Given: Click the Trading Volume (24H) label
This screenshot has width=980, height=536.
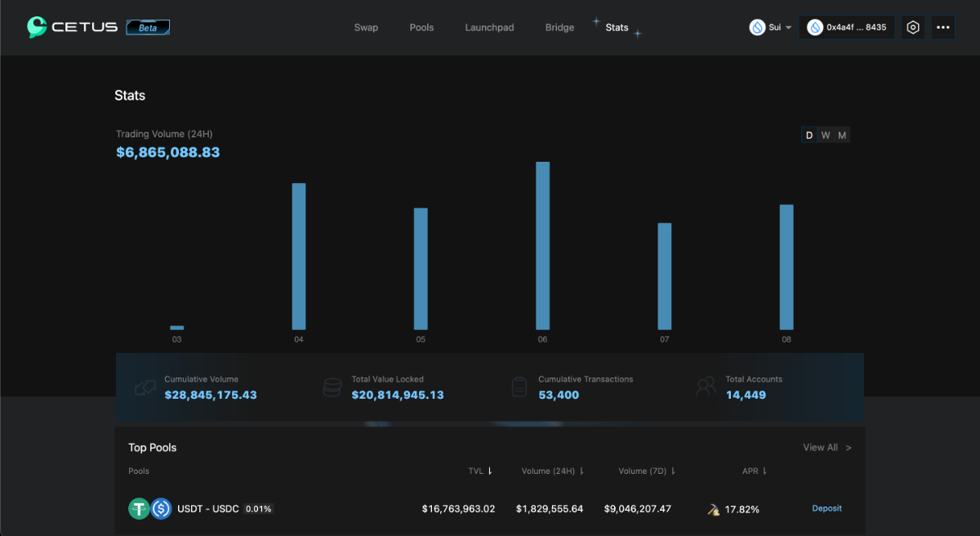Looking at the screenshot, I should click(x=164, y=134).
